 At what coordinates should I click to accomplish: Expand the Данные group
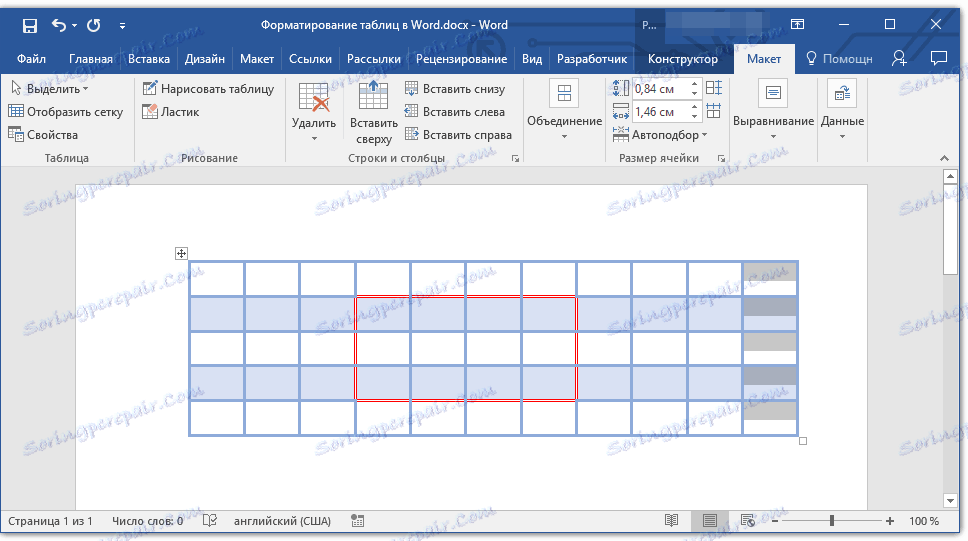click(x=842, y=110)
